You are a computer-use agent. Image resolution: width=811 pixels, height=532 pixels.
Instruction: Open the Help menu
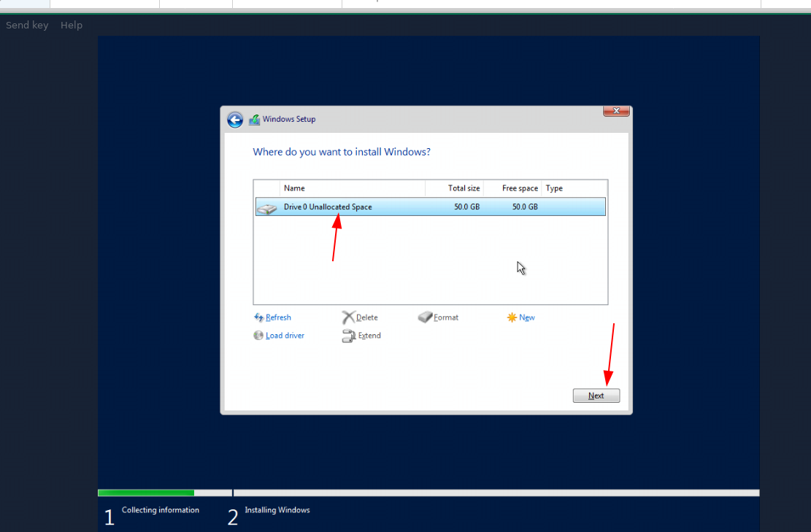(72, 25)
